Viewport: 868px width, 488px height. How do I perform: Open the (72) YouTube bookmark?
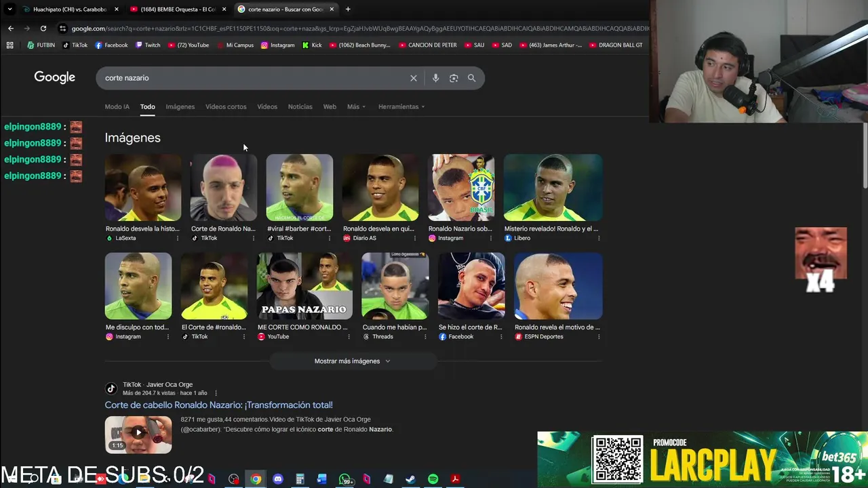tap(188, 45)
